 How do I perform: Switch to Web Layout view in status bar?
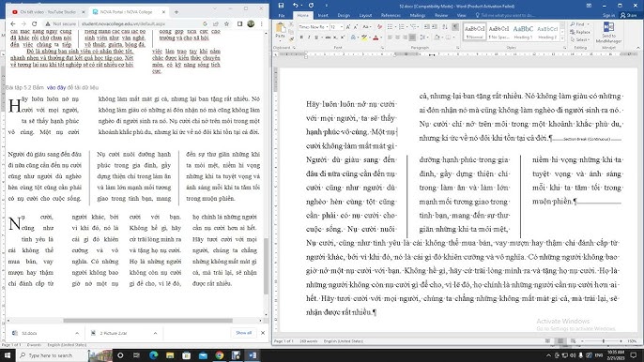(573, 341)
